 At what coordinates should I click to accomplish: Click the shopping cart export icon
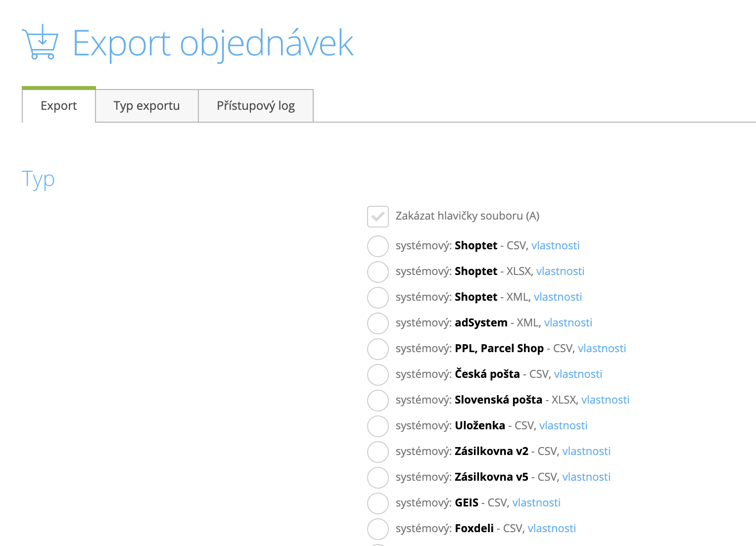pos(40,42)
